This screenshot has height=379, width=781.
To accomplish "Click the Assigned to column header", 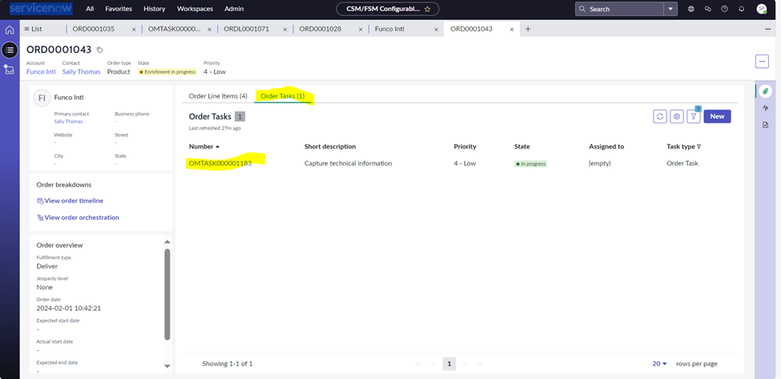I will (x=606, y=147).
